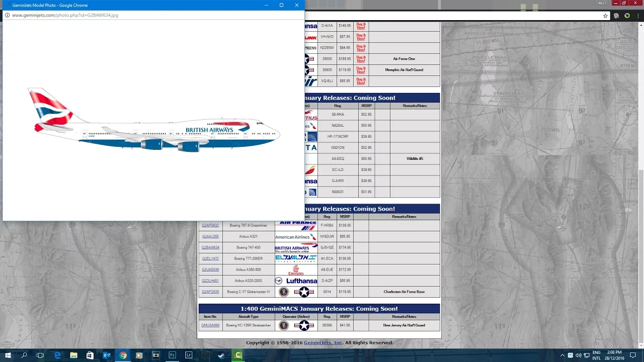This screenshot has height=362, width=644.
Task: Click the green circular extension icon
Action: click(627, 16)
